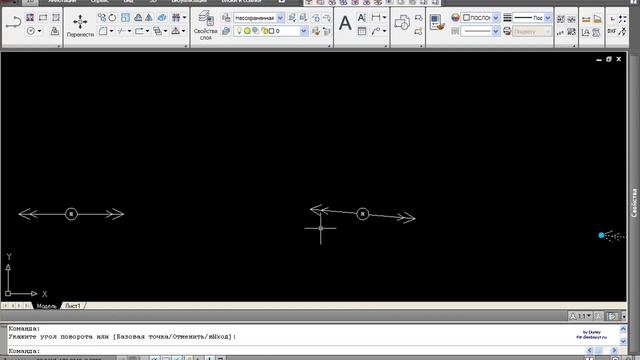
Task: Click the DXF utility icon
Action: 611,31
